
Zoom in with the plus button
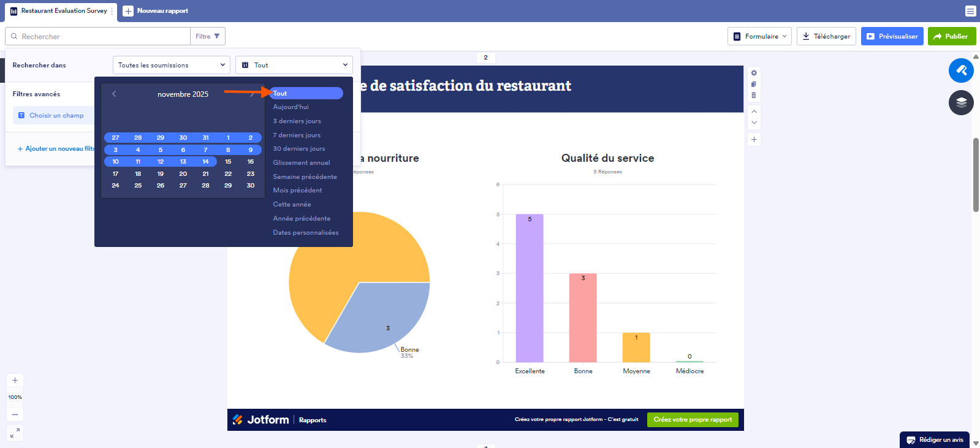pos(15,381)
